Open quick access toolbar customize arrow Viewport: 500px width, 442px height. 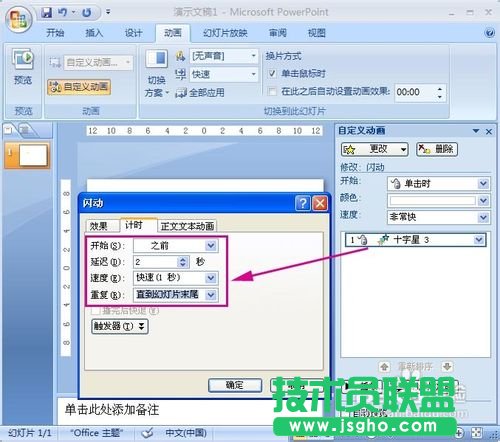click(x=108, y=12)
